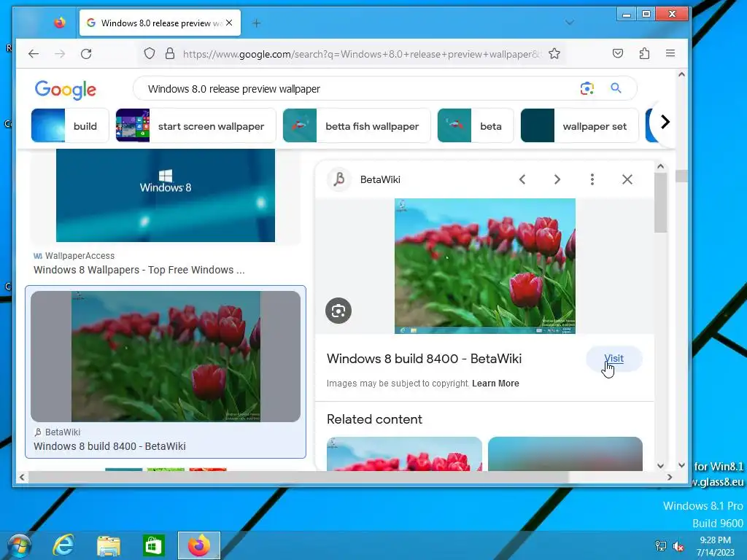Click the Firefox taskbar button
This screenshot has height=560, width=747.
click(199, 545)
